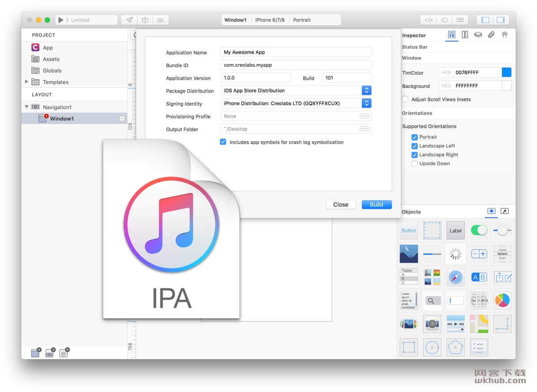Pick the Stepper minus-plus object
This screenshot has height=392, width=537.
(x=479, y=254)
